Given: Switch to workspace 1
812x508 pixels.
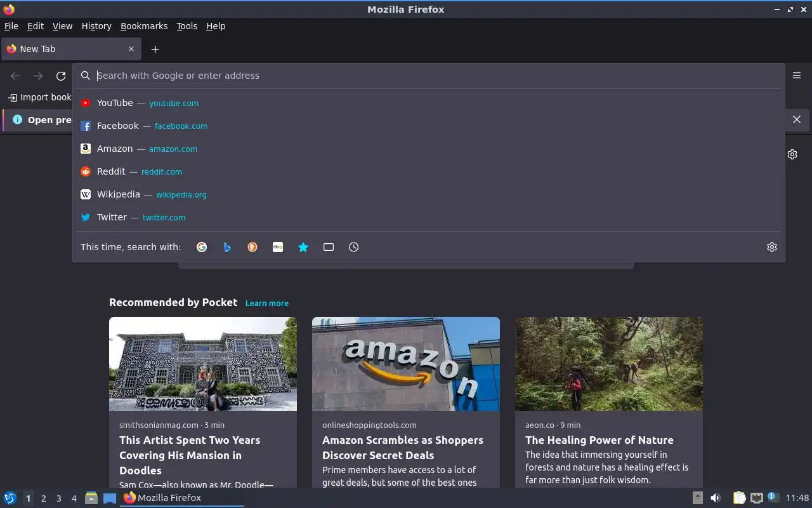Looking at the screenshot, I should click(x=28, y=498).
